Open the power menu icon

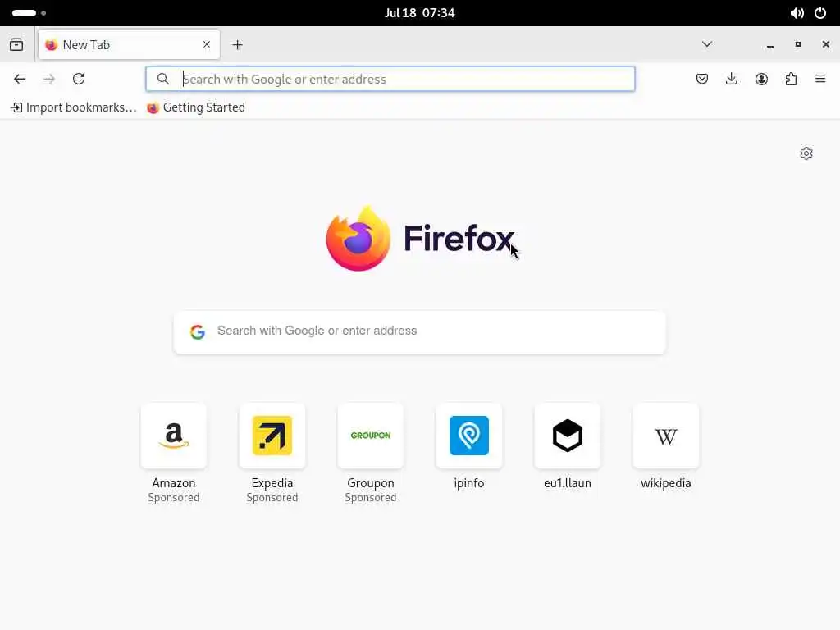click(820, 13)
